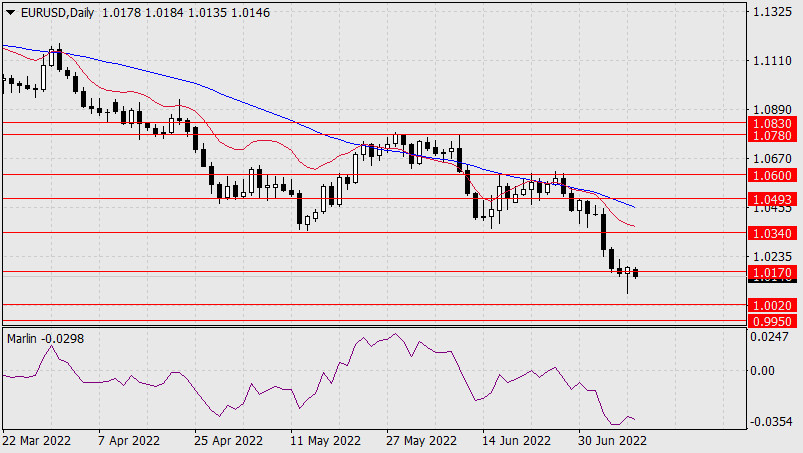
Task: Select the 1.0830 red price label
Action: pos(773,123)
